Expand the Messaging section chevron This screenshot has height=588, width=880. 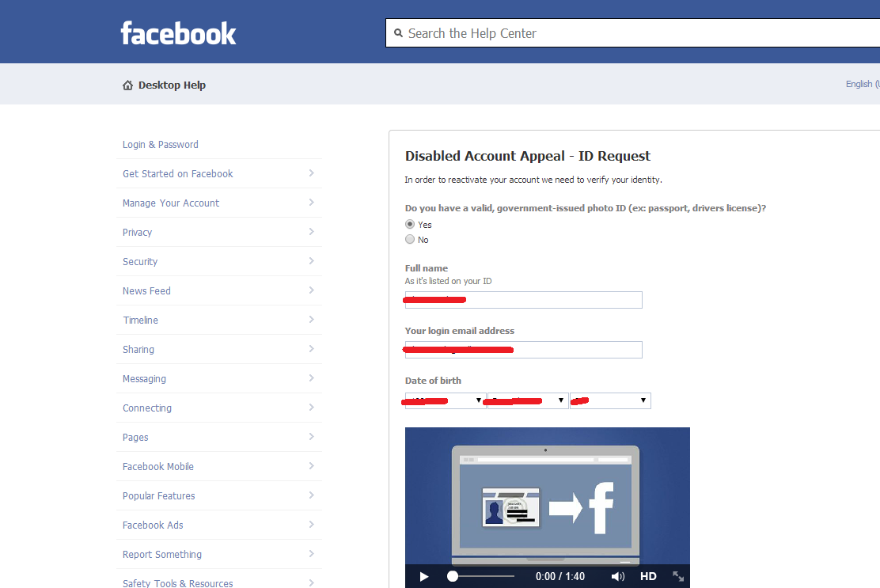pos(312,377)
